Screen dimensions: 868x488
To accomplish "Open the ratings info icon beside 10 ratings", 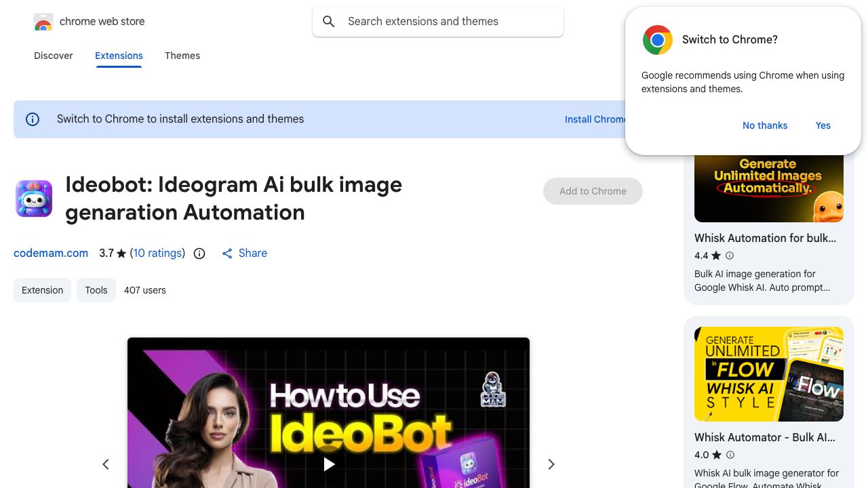I will tap(199, 253).
